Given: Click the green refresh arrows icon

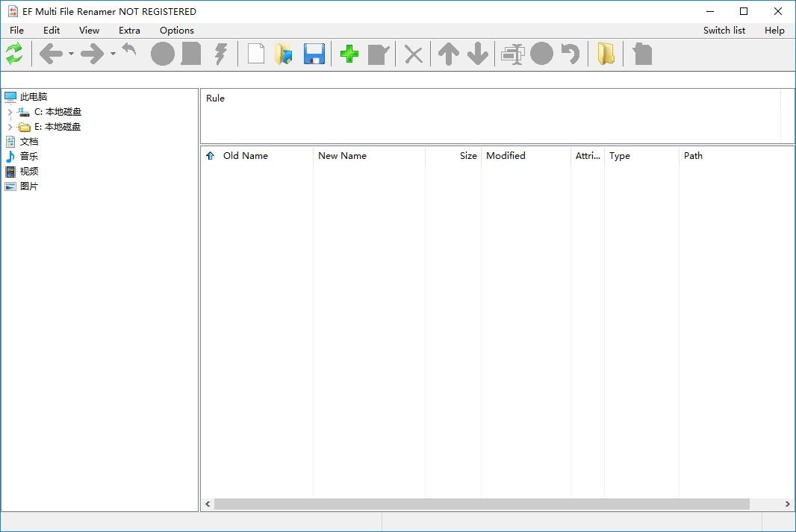Looking at the screenshot, I should point(14,54).
